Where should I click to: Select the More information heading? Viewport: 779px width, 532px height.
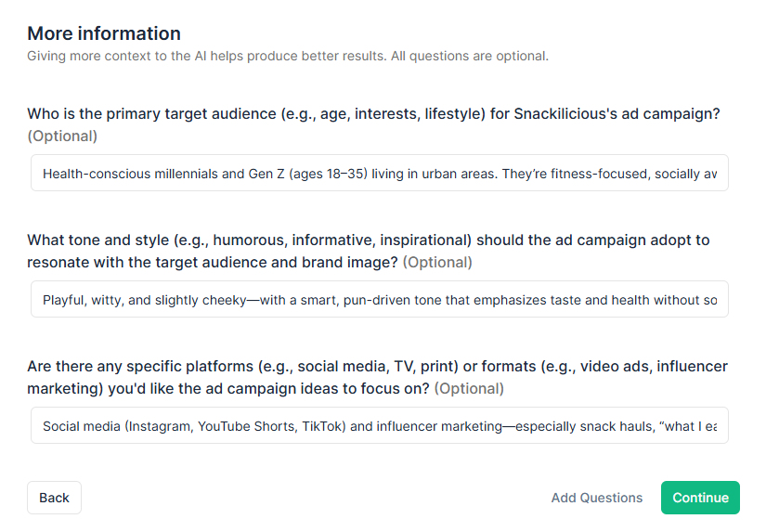(104, 33)
